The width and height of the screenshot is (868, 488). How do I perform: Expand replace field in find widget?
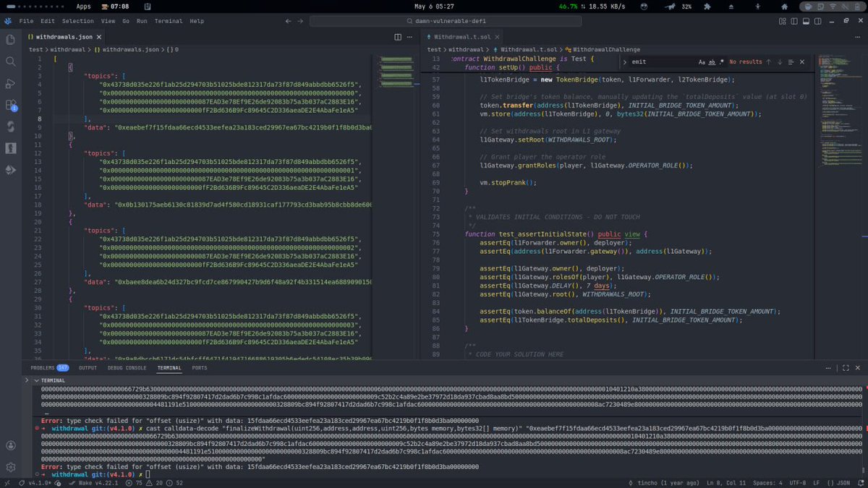click(624, 62)
